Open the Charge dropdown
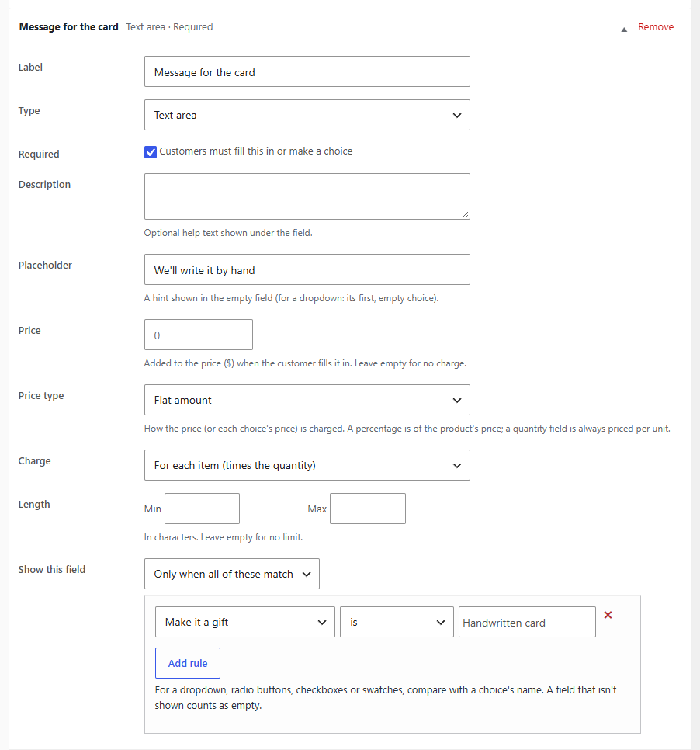This screenshot has height=750, width=700. pos(307,465)
